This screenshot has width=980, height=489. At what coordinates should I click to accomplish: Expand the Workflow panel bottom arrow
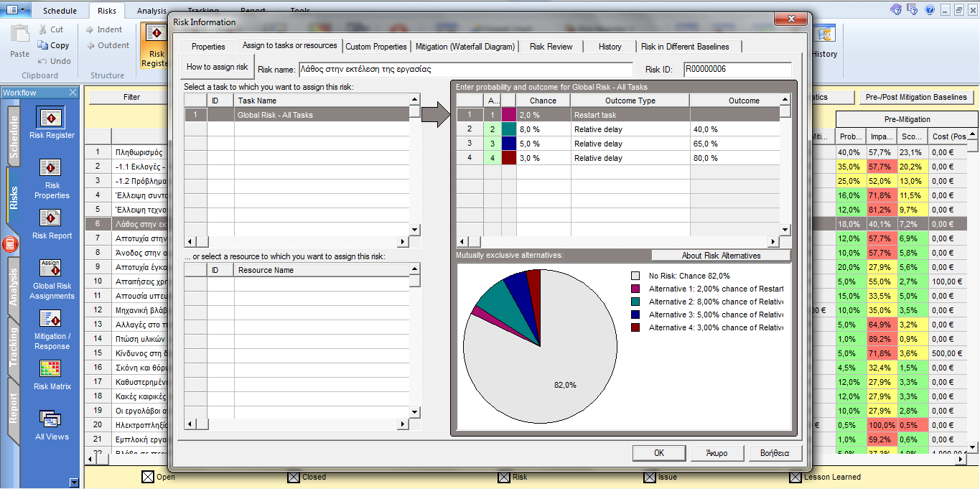[73, 483]
